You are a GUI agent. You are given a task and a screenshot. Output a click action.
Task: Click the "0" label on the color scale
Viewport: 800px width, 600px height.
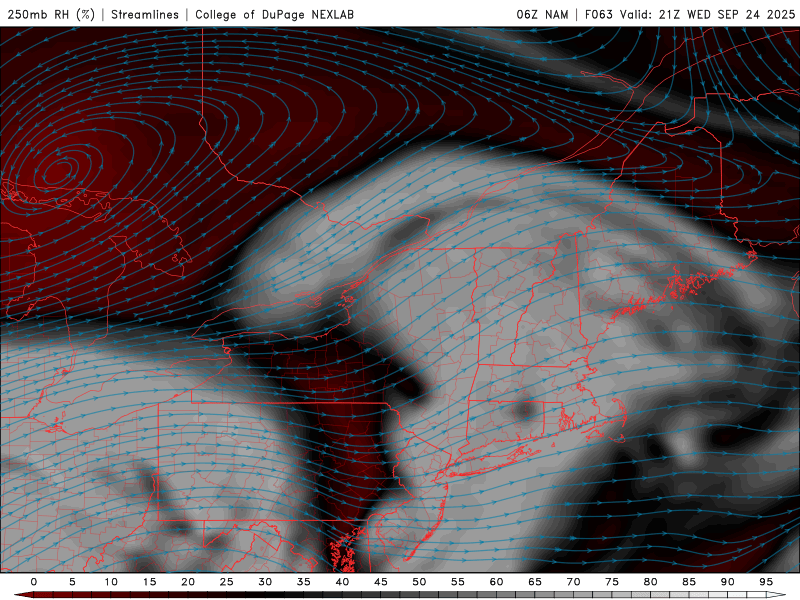click(x=34, y=582)
